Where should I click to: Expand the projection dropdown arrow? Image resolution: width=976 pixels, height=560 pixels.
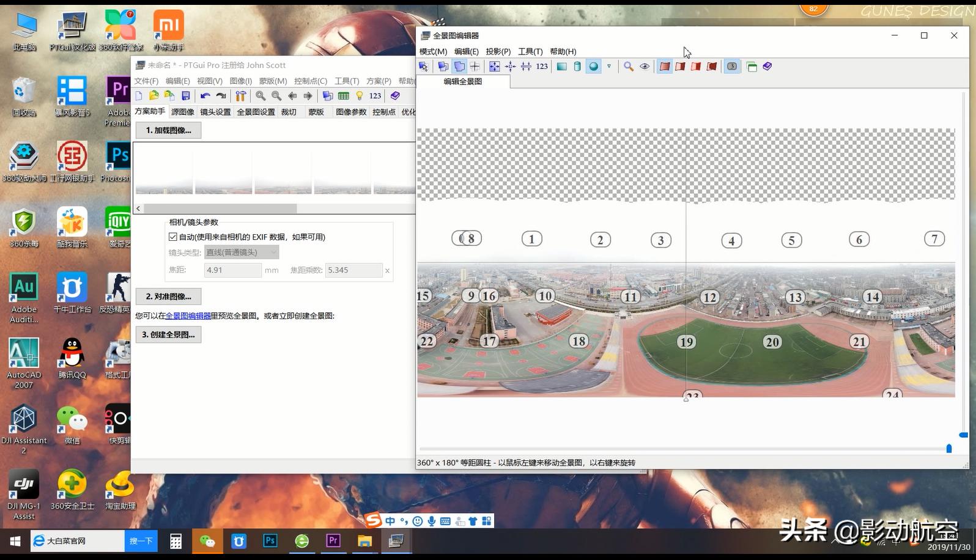coord(609,67)
